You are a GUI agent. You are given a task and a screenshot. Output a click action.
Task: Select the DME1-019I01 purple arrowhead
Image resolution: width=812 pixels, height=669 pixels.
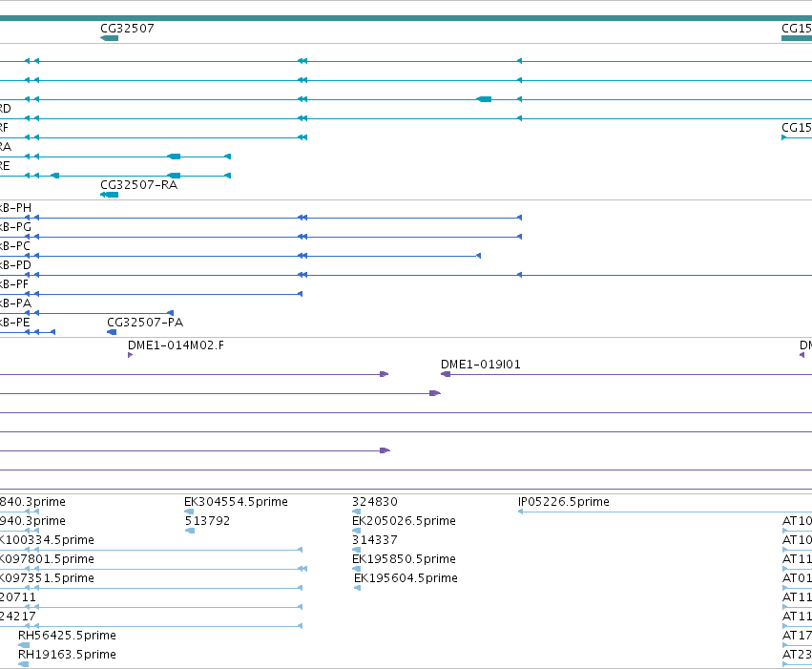(446, 374)
